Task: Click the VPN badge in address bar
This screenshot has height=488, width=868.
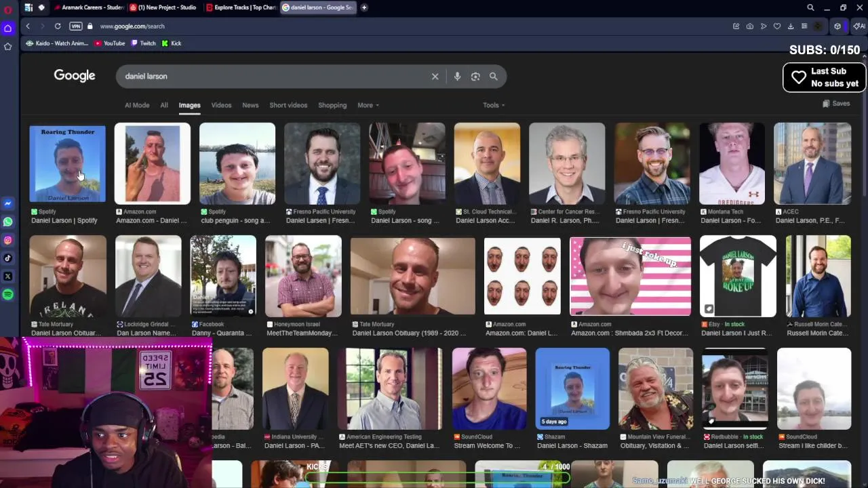Action: point(76,26)
